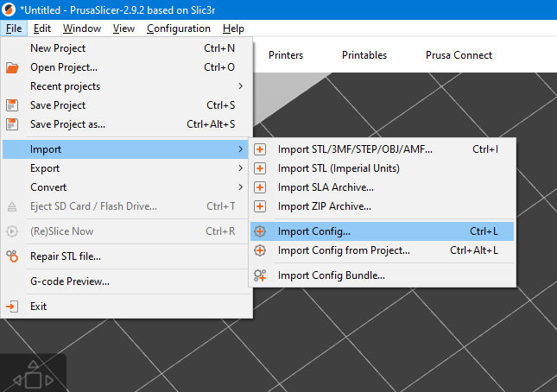This screenshot has height=392, width=557.
Task: Expand the Import submenu arrow
Action: tap(240, 149)
